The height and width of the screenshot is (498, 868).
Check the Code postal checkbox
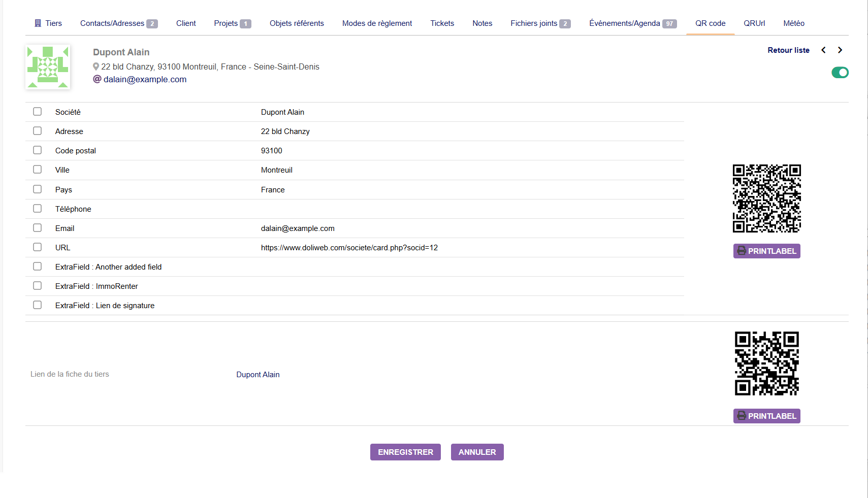click(38, 150)
